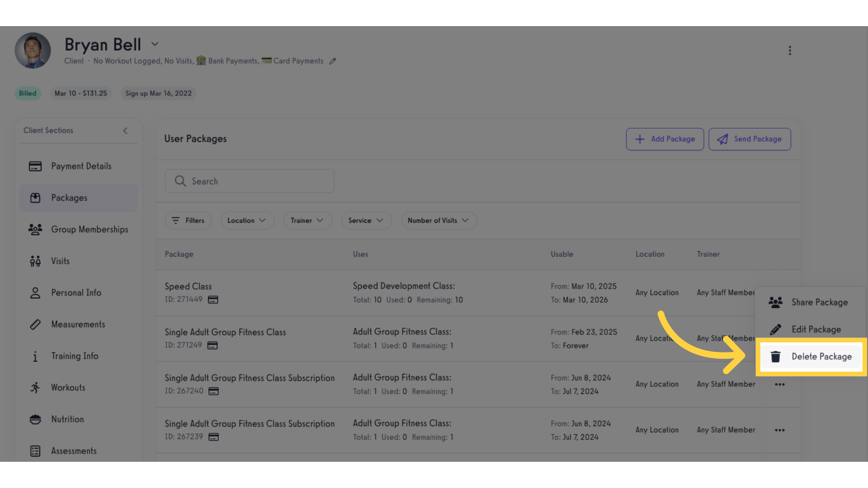Open the three-dot menu for package ID 267239
The image size is (868, 488).
point(780,430)
